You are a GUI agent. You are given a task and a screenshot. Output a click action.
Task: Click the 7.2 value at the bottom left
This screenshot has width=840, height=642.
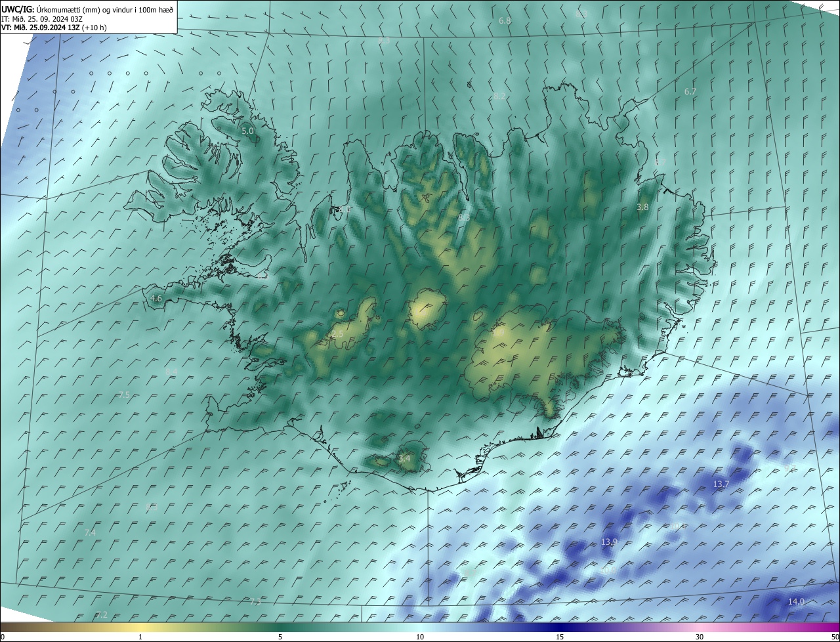tap(101, 615)
